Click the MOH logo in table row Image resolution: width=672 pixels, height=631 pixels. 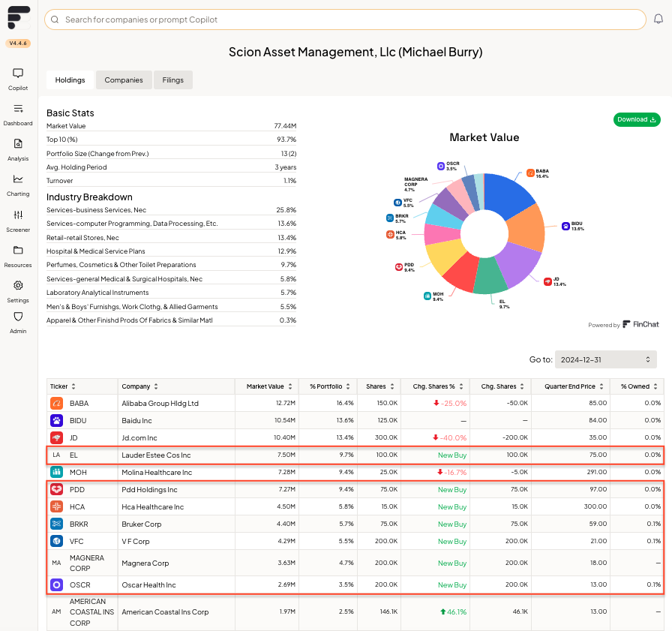point(56,472)
